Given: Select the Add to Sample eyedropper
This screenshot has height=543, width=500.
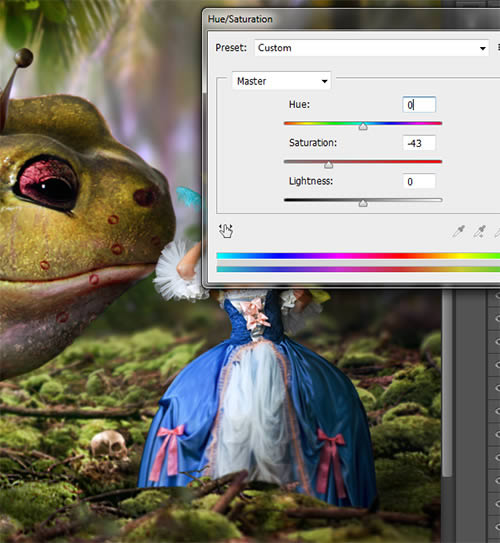Looking at the screenshot, I should (x=480, y=231).
